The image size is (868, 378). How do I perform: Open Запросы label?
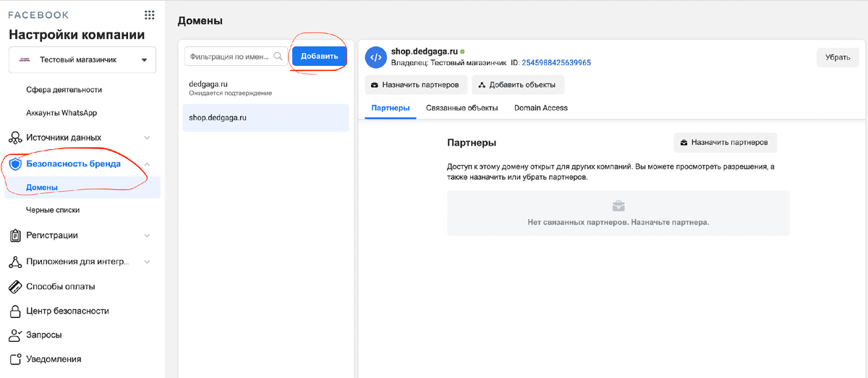(x=43, y=335)
